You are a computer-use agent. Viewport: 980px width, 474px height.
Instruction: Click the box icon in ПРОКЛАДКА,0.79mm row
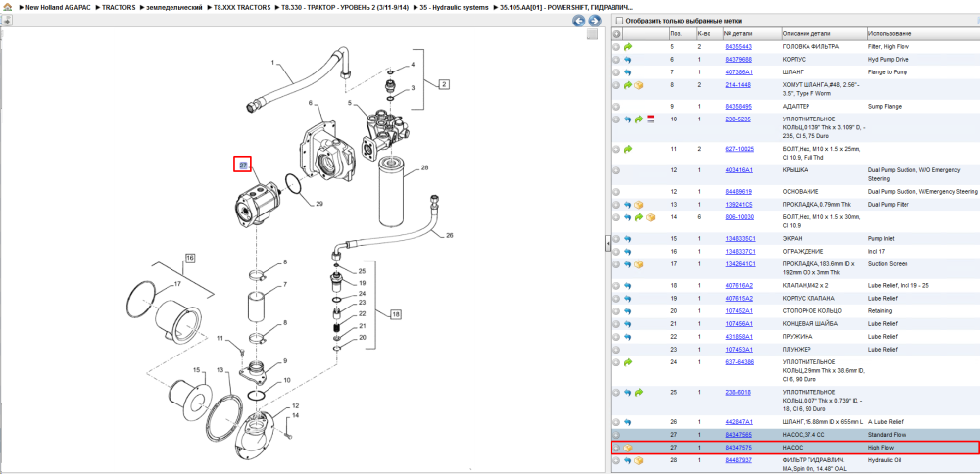click(639, 205)
